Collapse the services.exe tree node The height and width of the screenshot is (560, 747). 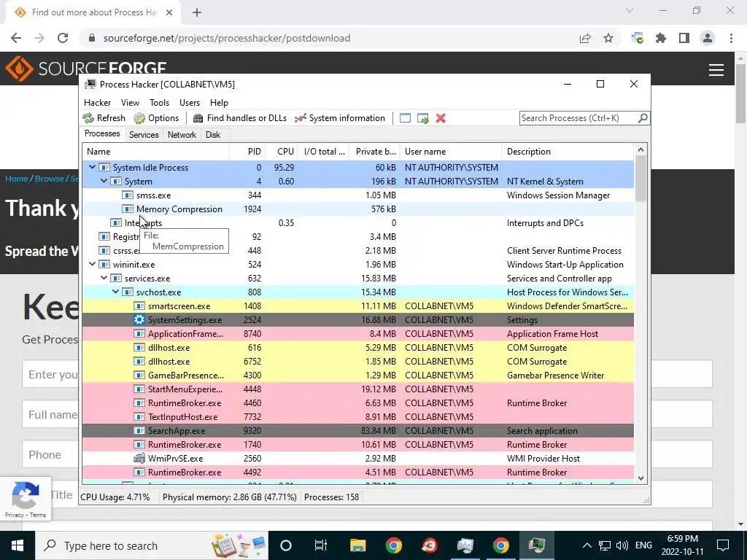104,278
